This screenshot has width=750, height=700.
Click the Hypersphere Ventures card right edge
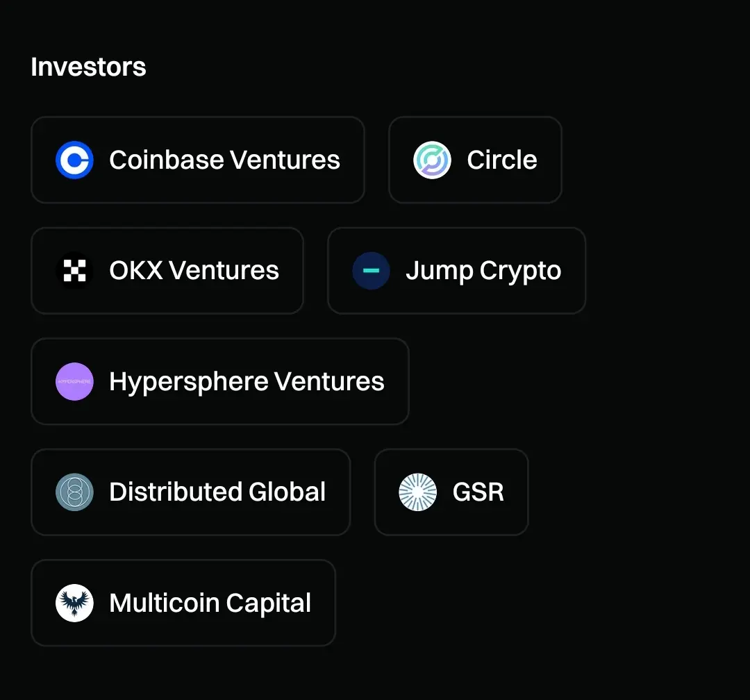[397, 381]
